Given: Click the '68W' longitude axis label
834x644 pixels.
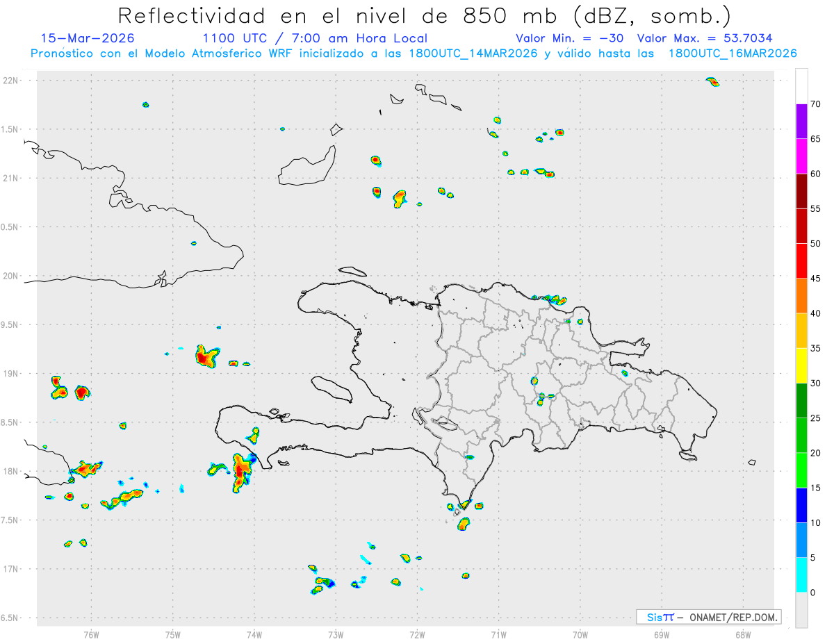Looking at the screenshot, I should [743, 634].
